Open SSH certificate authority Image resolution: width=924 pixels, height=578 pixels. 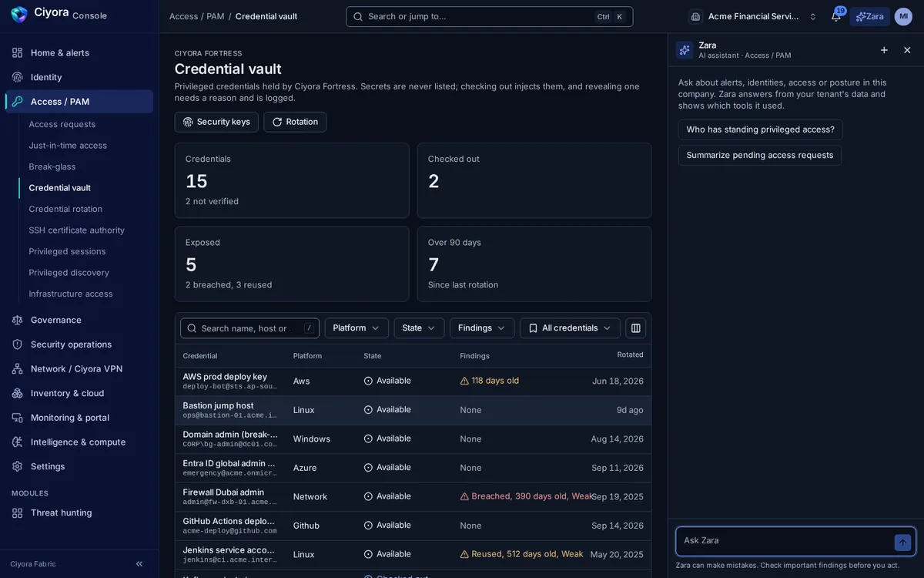pos(77,230)
